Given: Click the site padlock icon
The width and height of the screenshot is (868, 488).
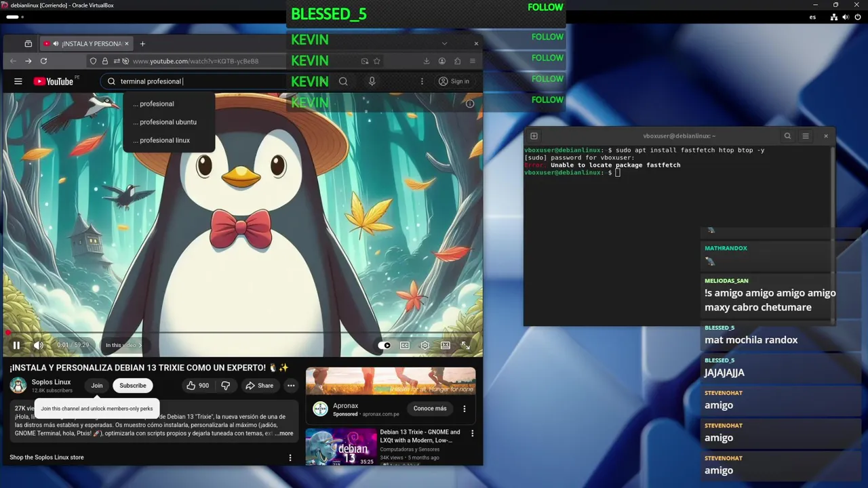Looking at the screenshot, I should point(106,61).
